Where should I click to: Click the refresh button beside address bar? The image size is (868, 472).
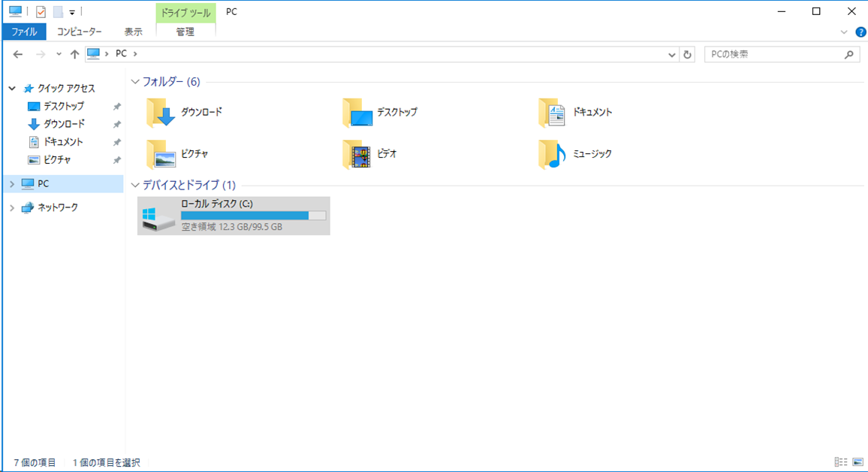[688, 54]
